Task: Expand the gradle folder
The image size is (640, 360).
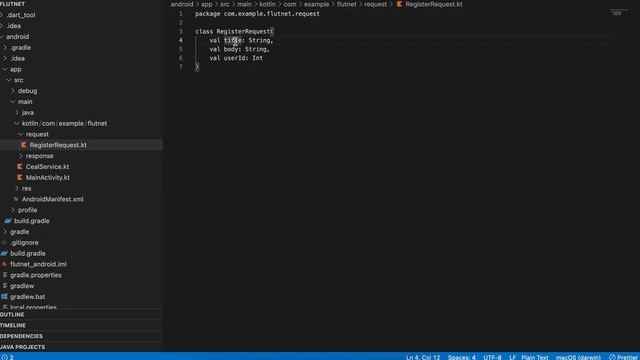Action: pyautogui.click(x=19, y=232)
